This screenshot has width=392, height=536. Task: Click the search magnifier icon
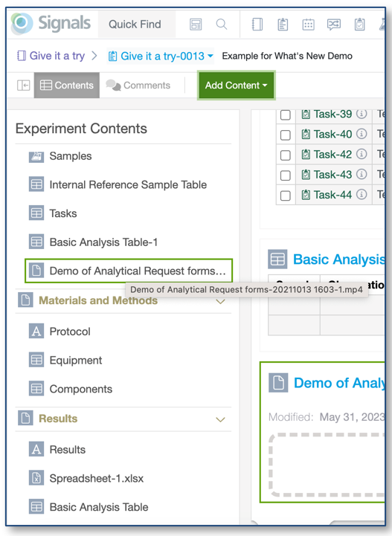pos(222,25)
